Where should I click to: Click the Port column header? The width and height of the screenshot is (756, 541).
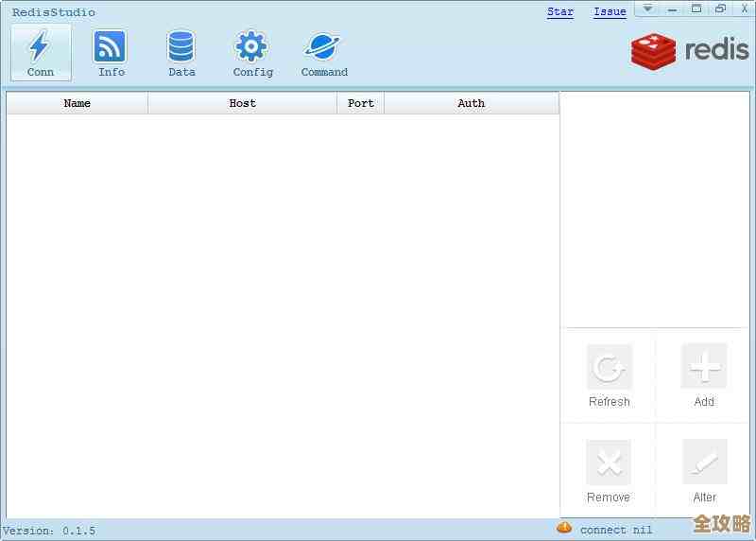click(x=361, y=103)
